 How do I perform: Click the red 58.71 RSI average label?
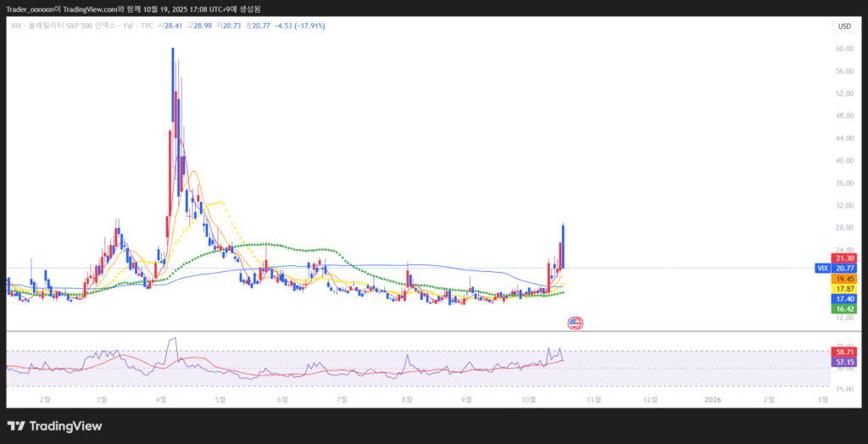coord(844,352)
